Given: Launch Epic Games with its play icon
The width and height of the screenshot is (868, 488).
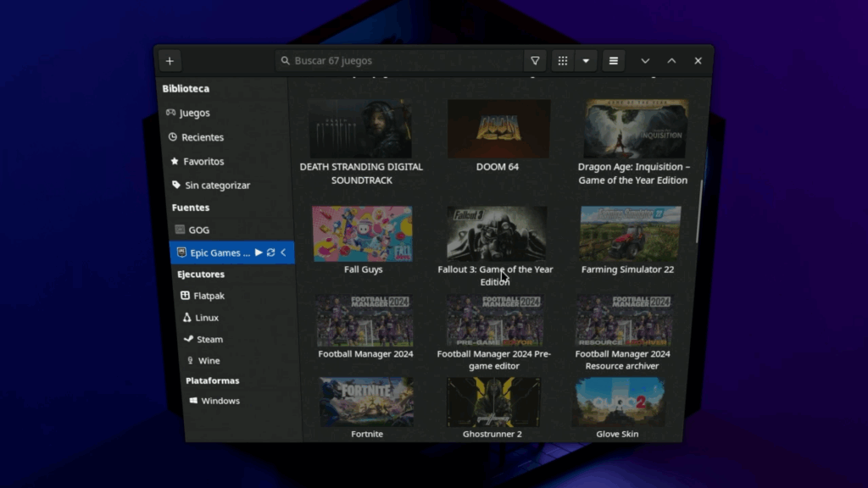Looking at the screenshot, I should [259, 252].
